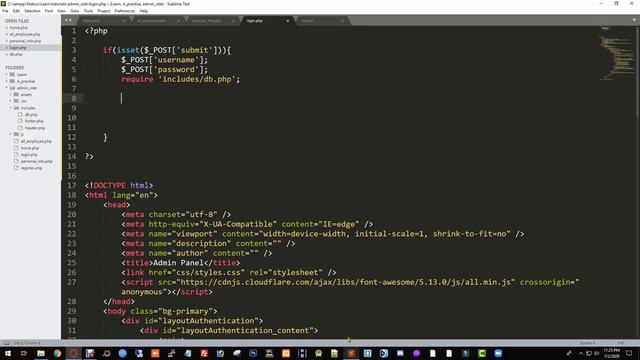Open the Selection menu
The image size is (640, 360).
point(32,11)
